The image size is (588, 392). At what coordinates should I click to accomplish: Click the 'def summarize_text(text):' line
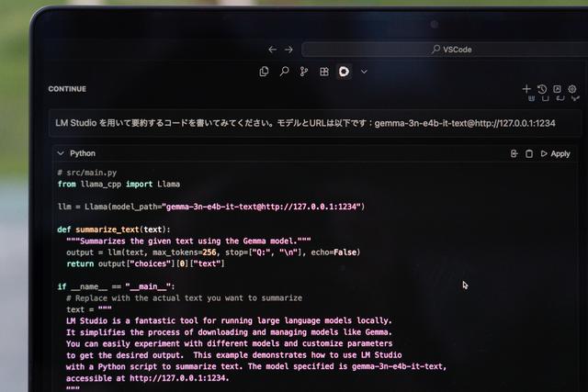coord(114,230)
